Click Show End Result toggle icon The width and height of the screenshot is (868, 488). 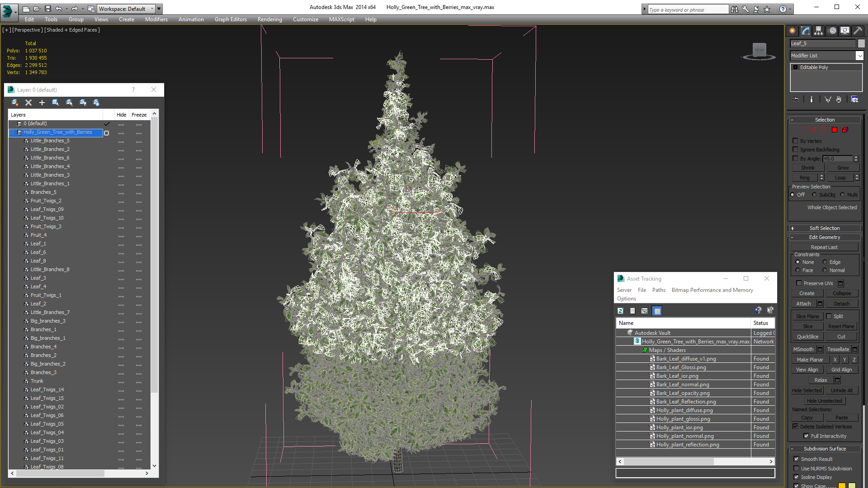tap(811, 99)
